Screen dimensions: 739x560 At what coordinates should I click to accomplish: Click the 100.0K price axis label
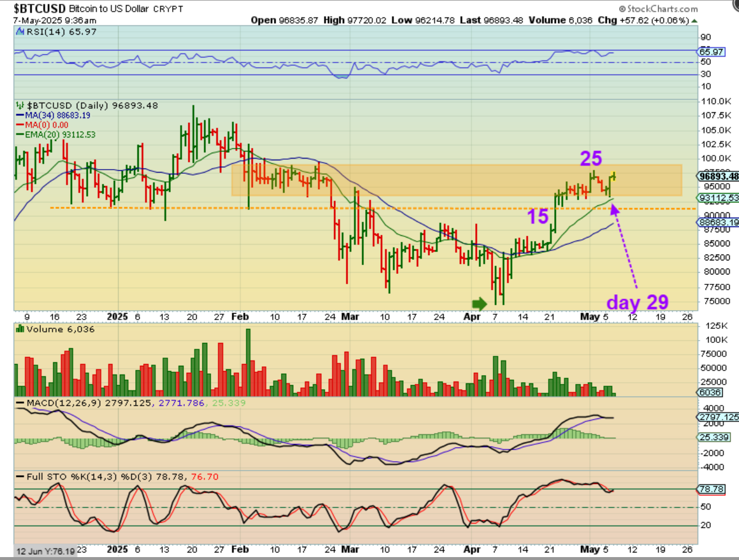[717, 158]
